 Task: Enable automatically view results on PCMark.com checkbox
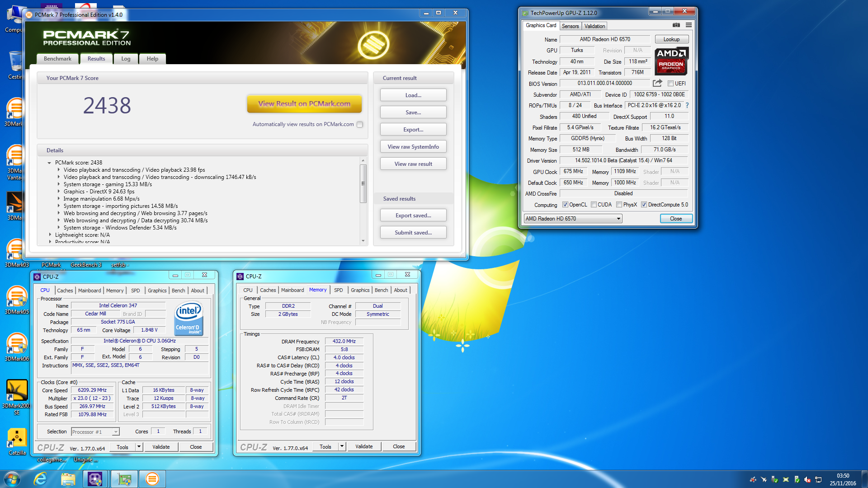click(360, 124)
